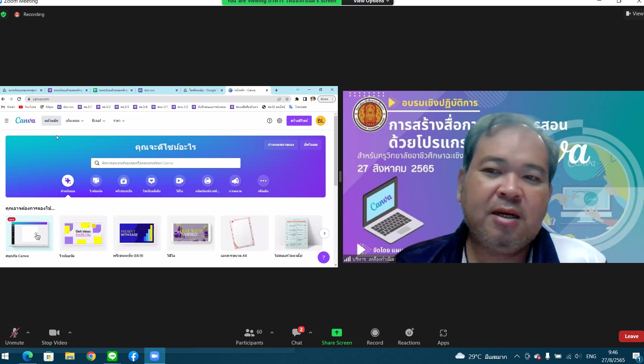644x364 pixels.
Task: Click the View layout button
Action: pyautogui.click(x=634, y=14)
